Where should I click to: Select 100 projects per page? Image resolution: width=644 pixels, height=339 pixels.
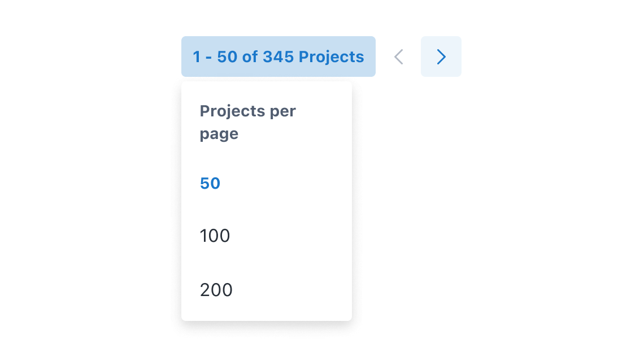click(215, 236)
